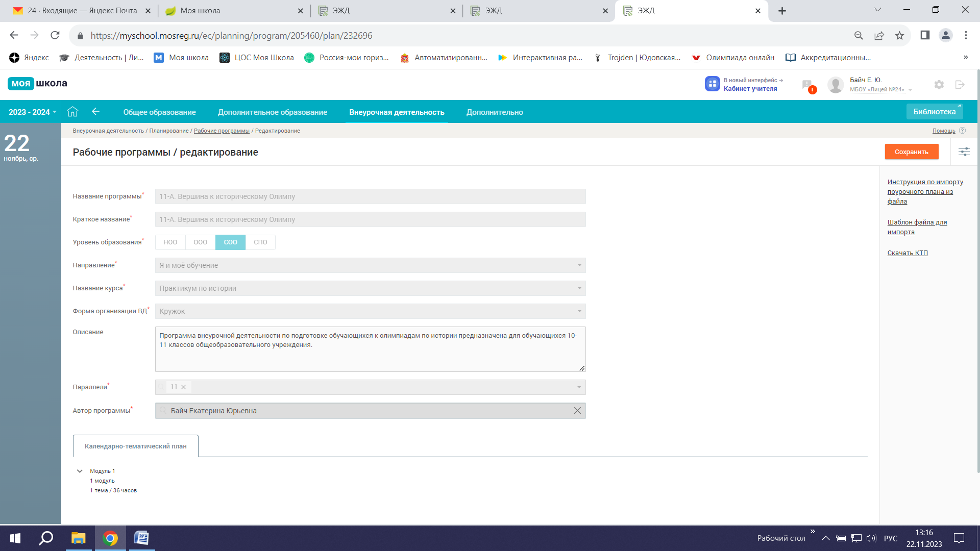Open Microsoft Word from the taskbar
The image size is (980, 551).
coord(141,538)
